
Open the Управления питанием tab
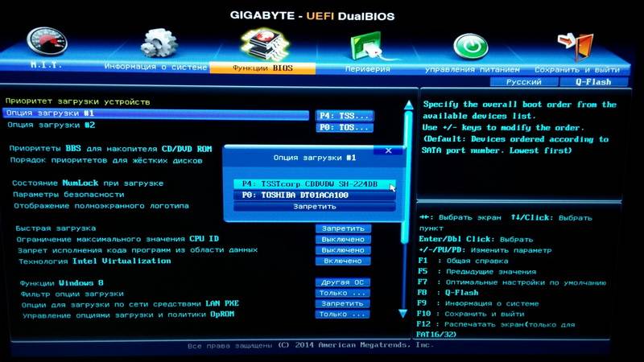(x=473, y=70)
